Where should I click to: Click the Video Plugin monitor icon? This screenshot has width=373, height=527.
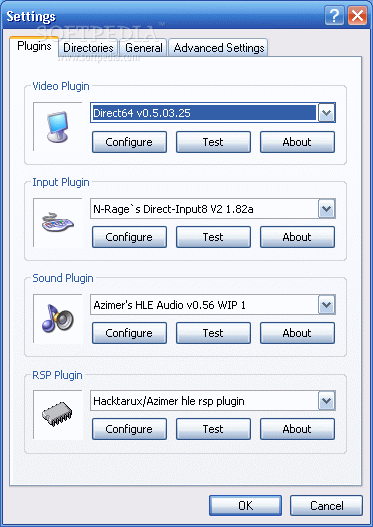pos(58,127)
